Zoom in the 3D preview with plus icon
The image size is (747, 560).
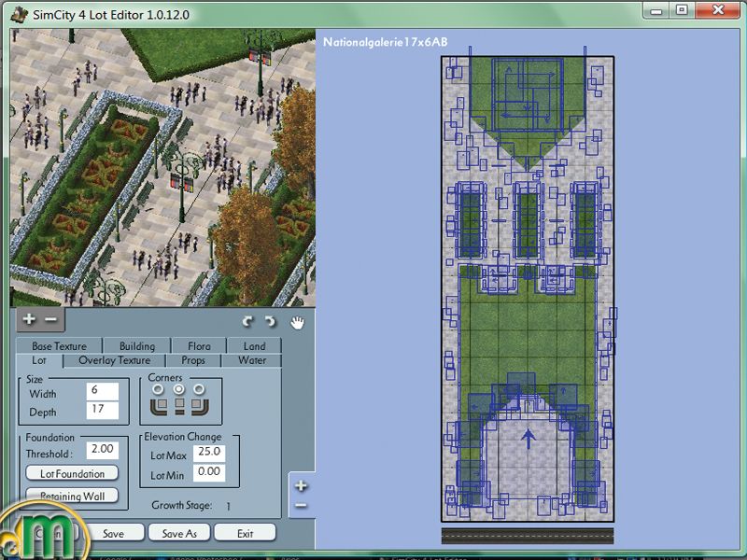29,319
